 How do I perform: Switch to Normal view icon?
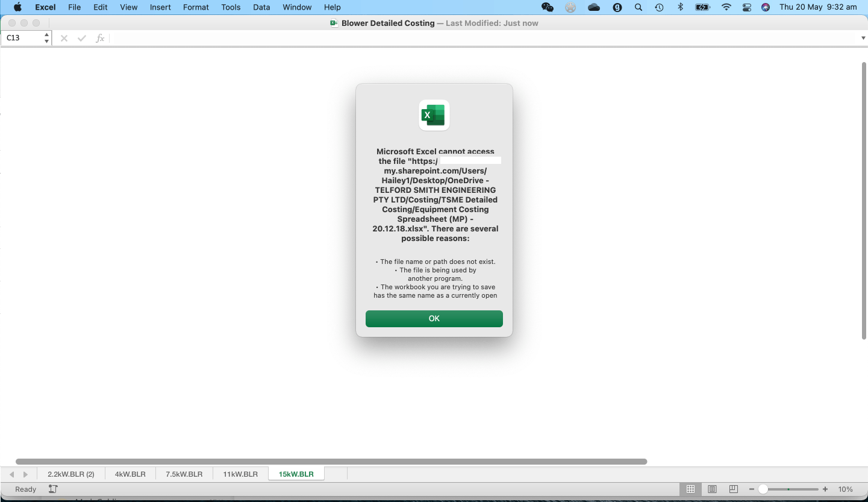click(x=691, y=489)
